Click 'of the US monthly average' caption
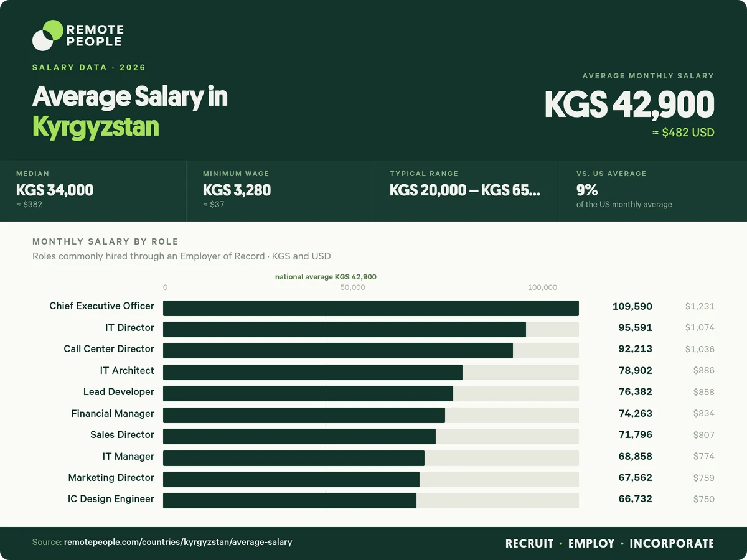This screenshot has height=560, width=747. pyautogui.click(x=624, y=204)
